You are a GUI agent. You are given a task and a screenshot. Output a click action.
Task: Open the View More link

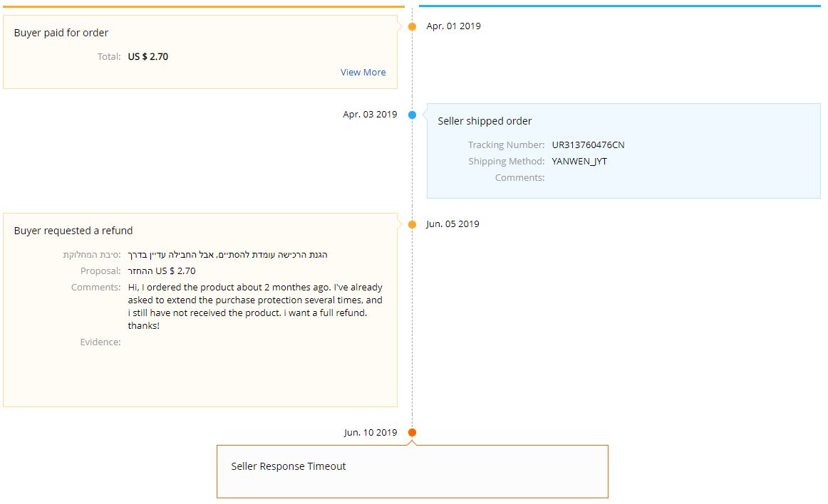coord(363,72)
